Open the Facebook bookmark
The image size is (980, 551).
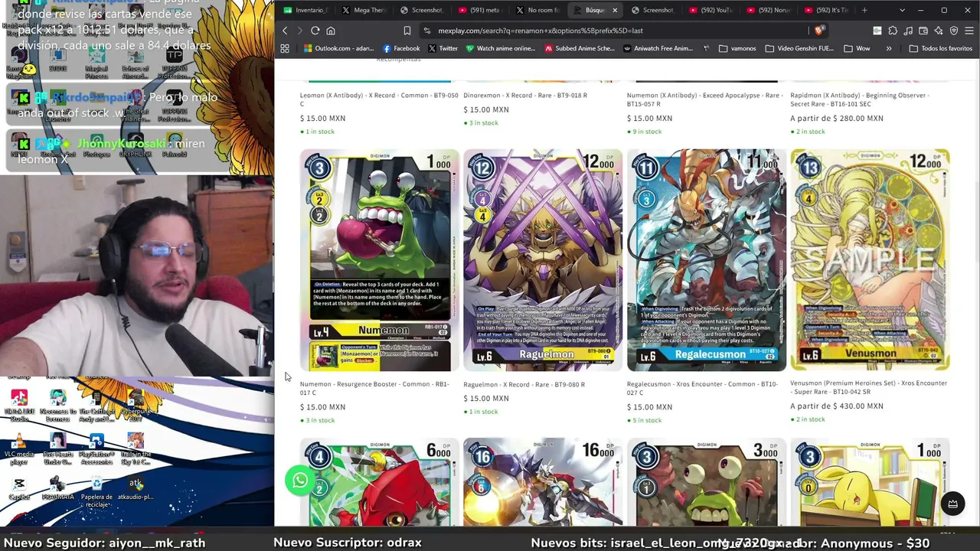[x=401, y=48]
